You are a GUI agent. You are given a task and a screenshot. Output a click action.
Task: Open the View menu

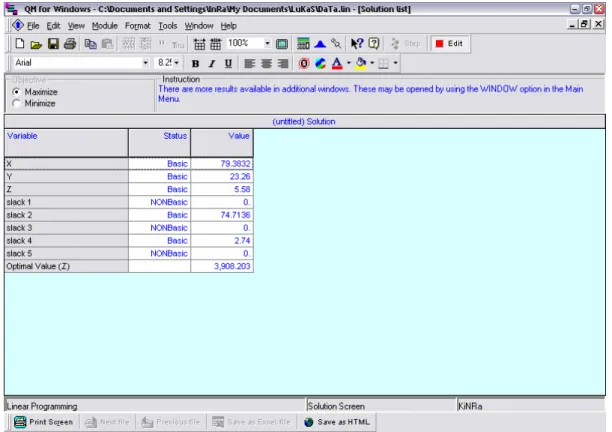pos(76,26)
